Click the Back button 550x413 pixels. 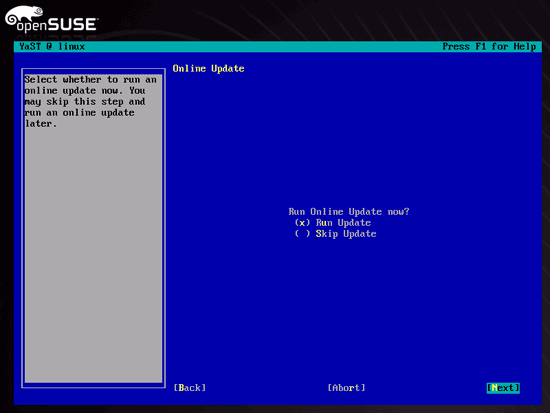click(189, 388)
